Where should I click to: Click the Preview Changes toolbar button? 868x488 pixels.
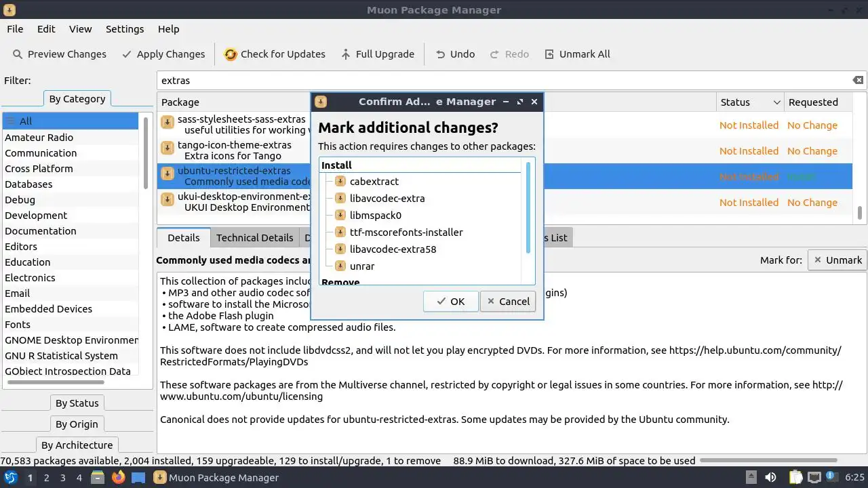(60, 54)
